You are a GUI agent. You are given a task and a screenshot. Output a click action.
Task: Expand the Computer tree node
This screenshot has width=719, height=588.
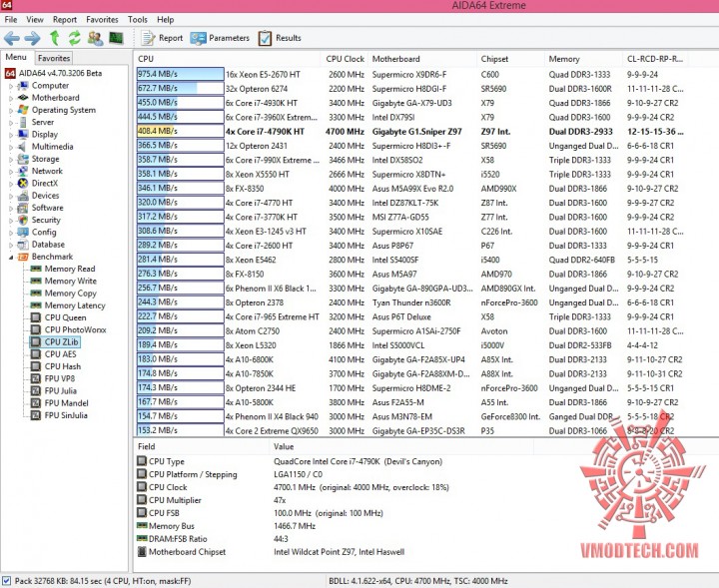(11, 86)
